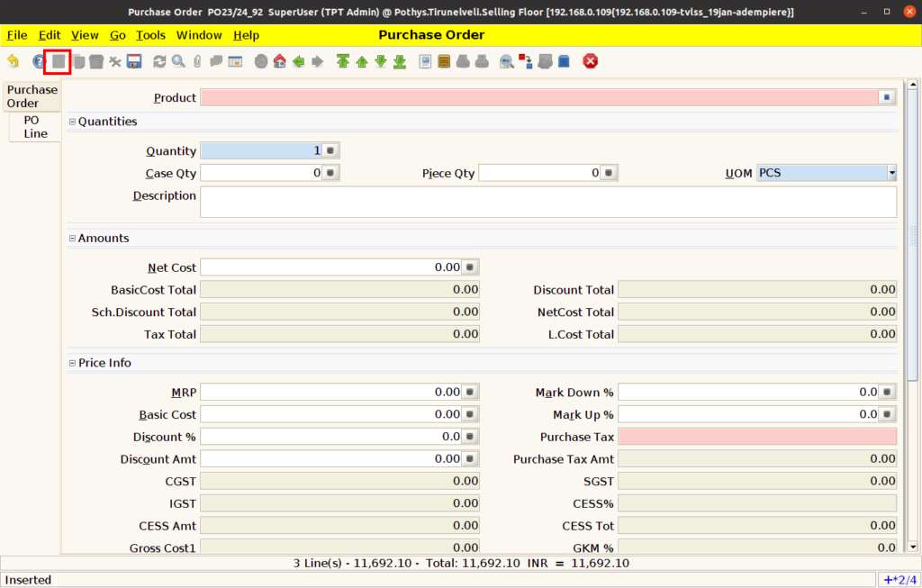
Task: Open the Report toolbar icon
Action: click(x=425, y=61)
